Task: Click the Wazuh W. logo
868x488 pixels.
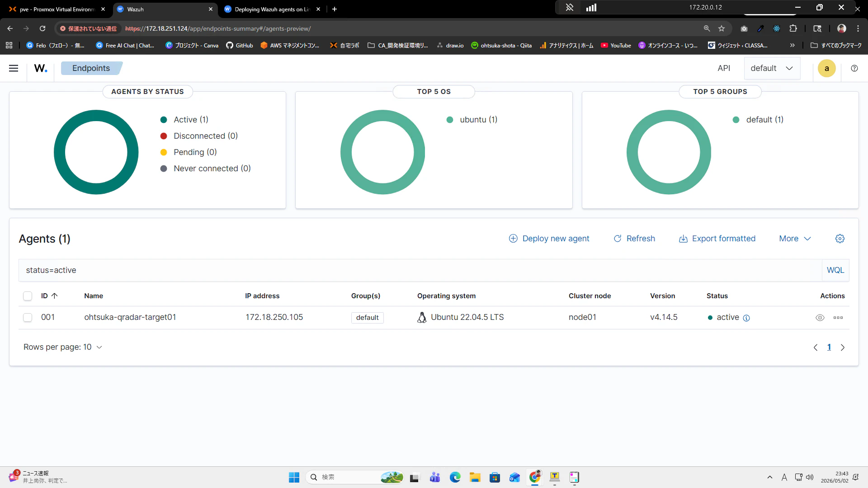Action: coord(41,68)
